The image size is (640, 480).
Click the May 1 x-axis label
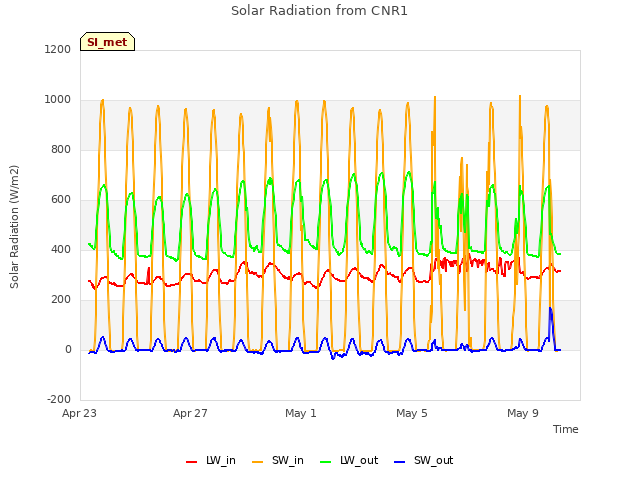tap(301, 413)
